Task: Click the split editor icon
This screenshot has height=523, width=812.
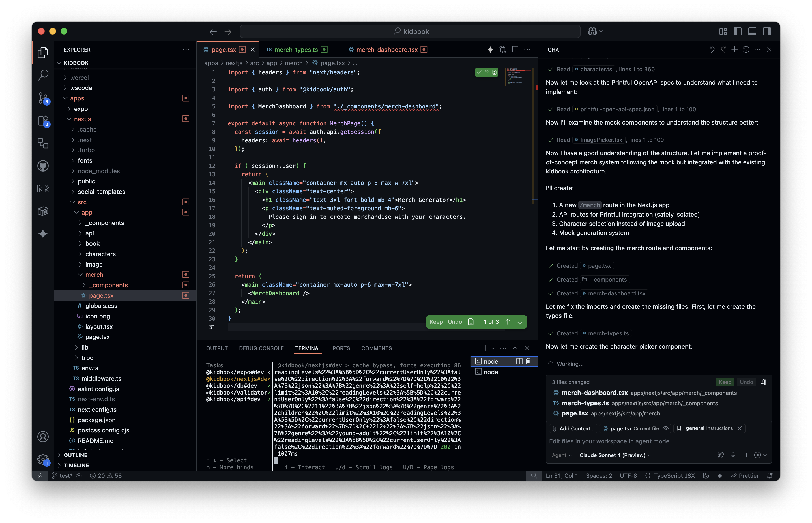Action: click(x=515, y=50)
